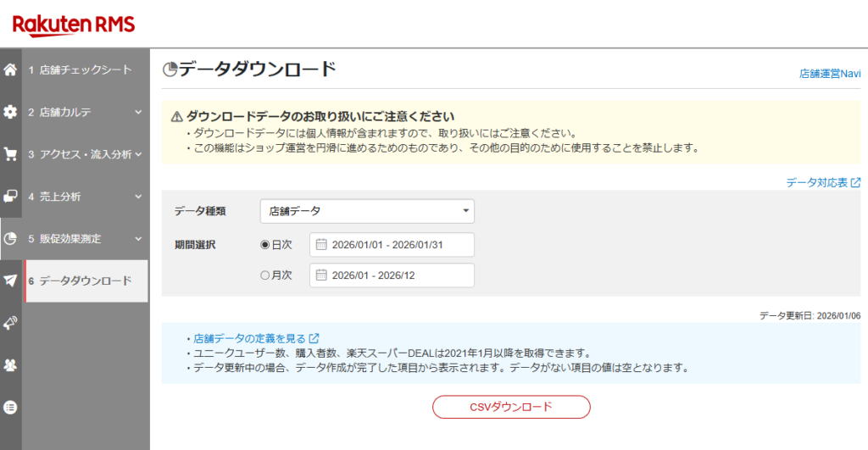Expand the 店舗カルテ menu chevron
The image size is (868, 450).
(x=138, y=112)
